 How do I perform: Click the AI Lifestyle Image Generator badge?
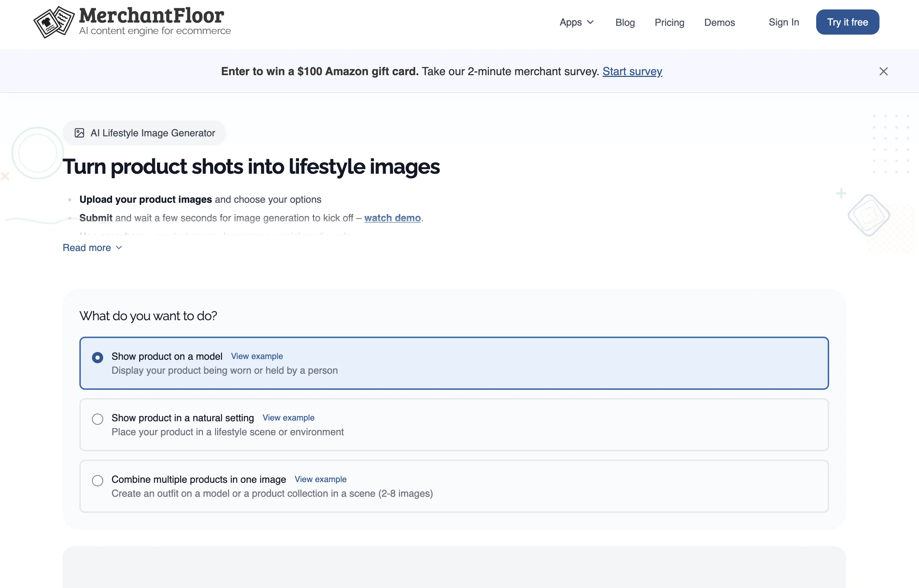point(144,133)
